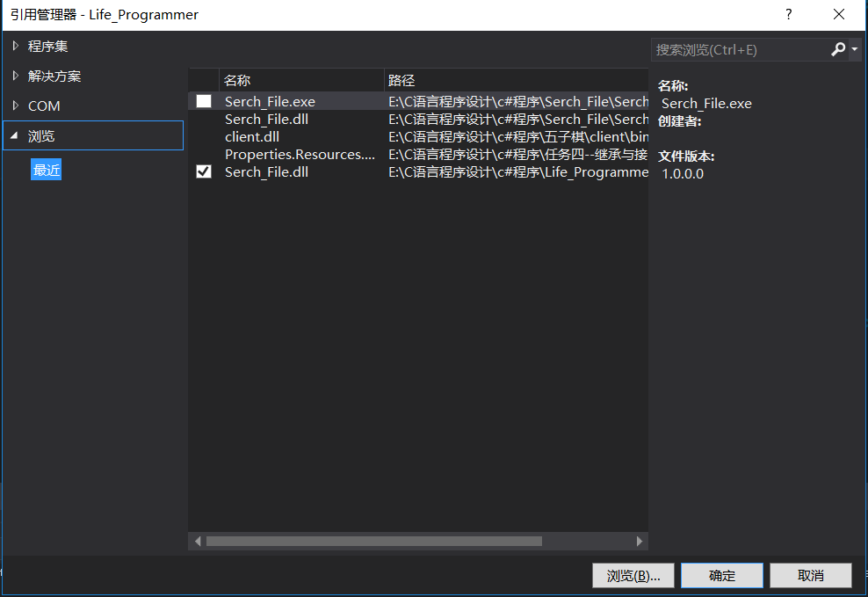Close the Reference Manager dialog
This screenshot has height=597, width=868.
pyautogui.click(x=839, y=14)
